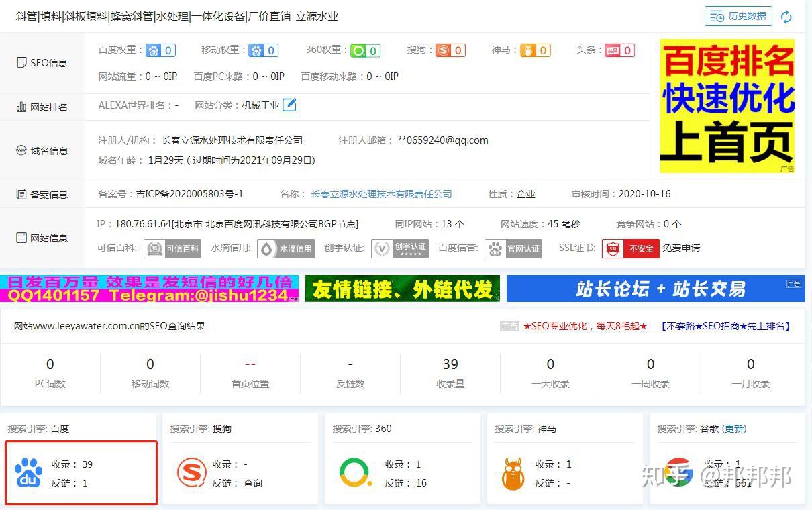Viewport: 812px width, 510px height.
Task: Click the 一月收录 value 0
Action: pyautogui.click(x=750, y=364)
